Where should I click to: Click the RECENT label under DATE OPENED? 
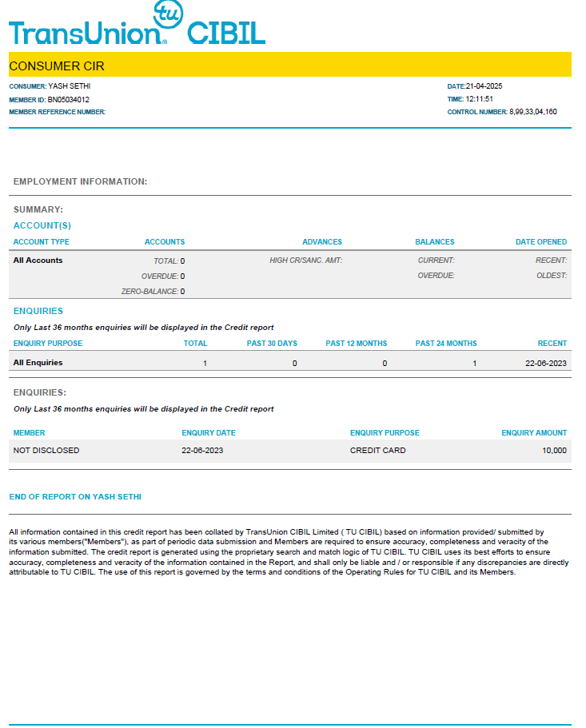pos(551,260)
